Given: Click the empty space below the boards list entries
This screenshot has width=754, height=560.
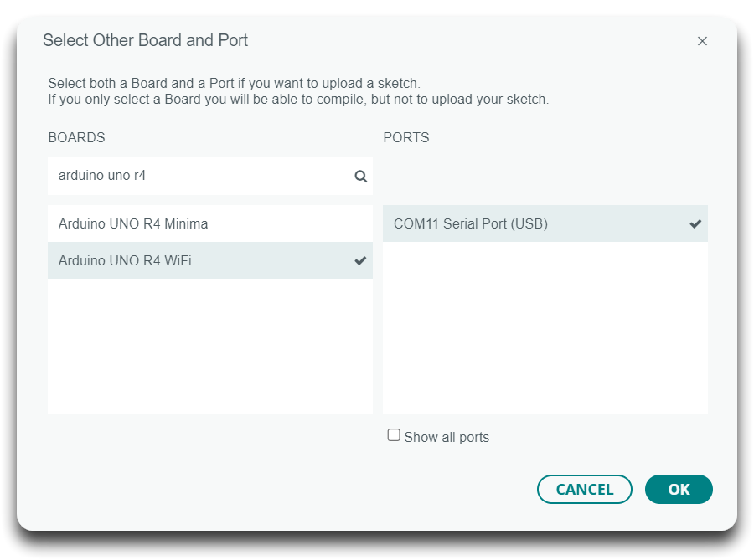Looking at the screenshot, I should click(210, 347).
